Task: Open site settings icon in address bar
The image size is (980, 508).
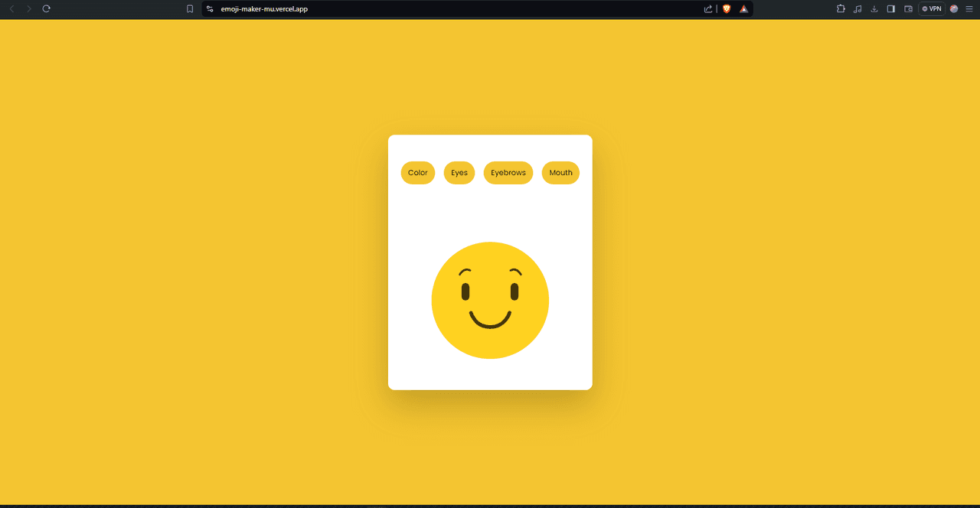Action: [210, 8]
